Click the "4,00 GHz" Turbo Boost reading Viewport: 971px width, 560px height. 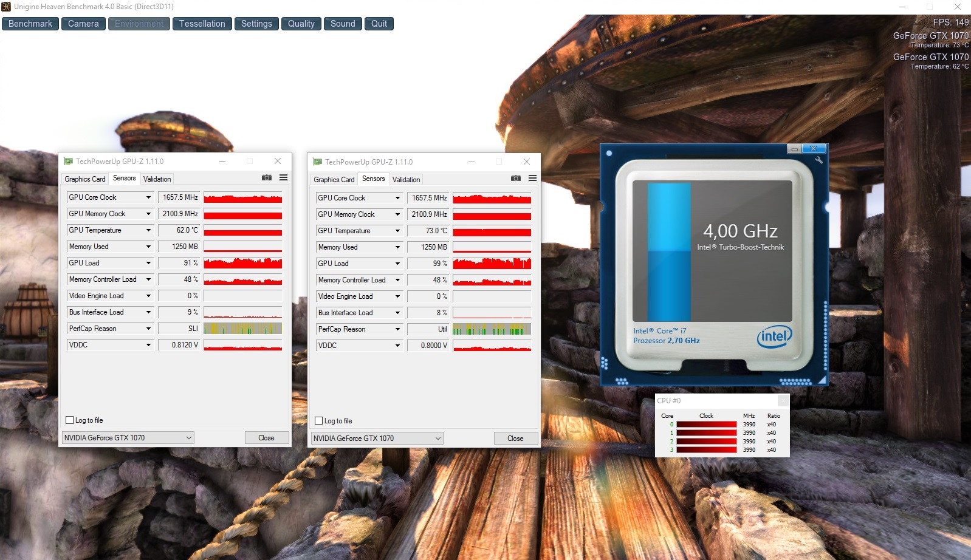tap(740, 231)
